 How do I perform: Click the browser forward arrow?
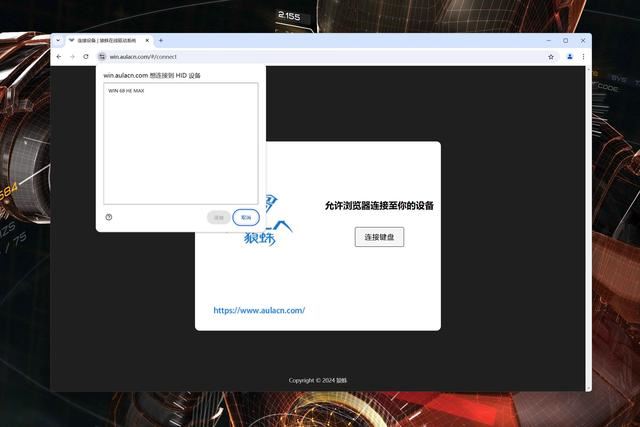click(72, 57)
